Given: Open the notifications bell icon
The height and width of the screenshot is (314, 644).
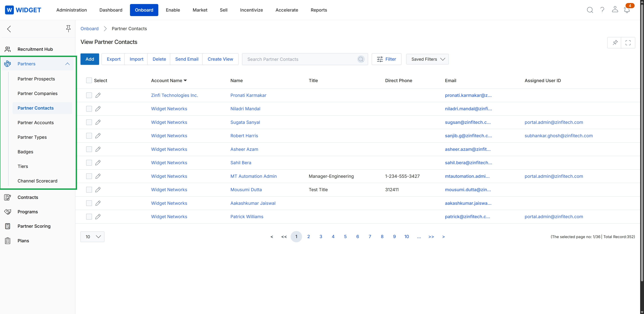Looking at the screenshot, I should click(x=627, y=10).
